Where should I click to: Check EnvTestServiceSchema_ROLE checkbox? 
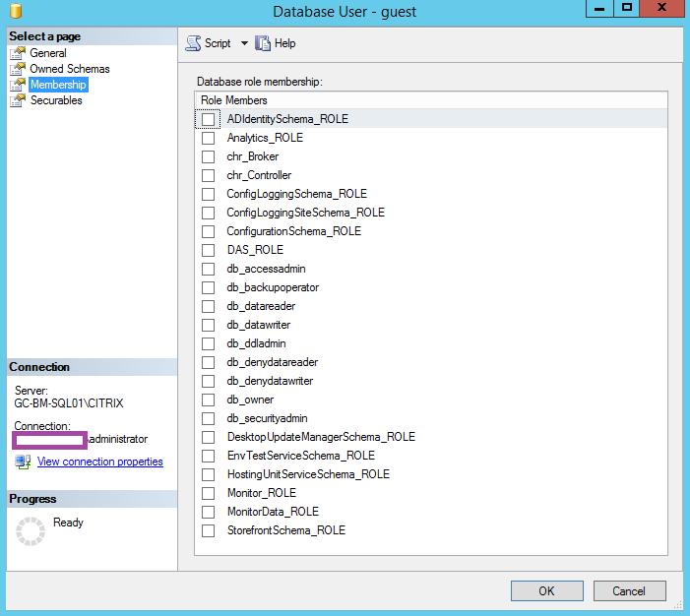pos(208,456)
